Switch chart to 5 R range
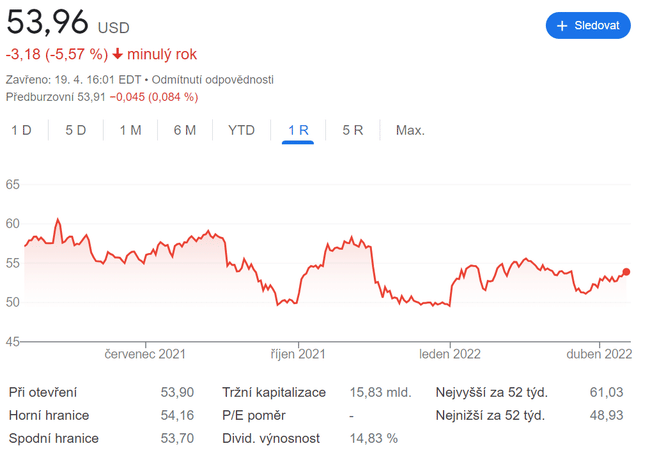Image resolution: width=650 pixels, height=451 pixels. click(352, 130)
